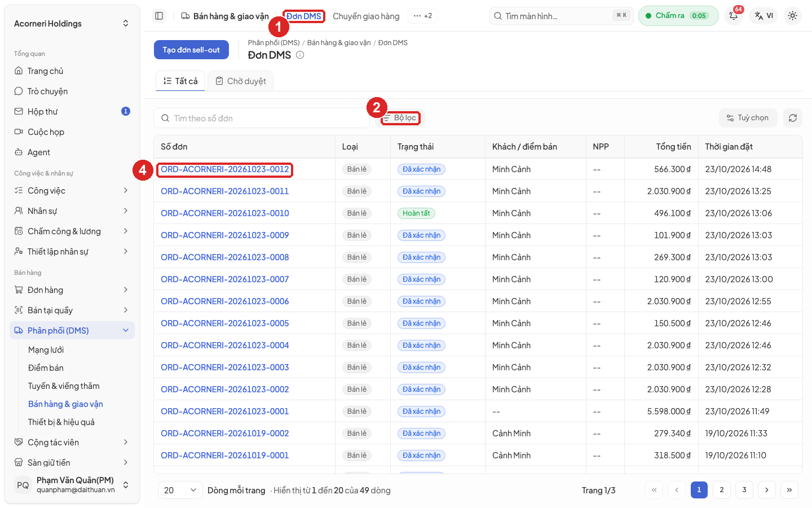
Task: Go to page 2 of the table
Action: click(722, 490)
